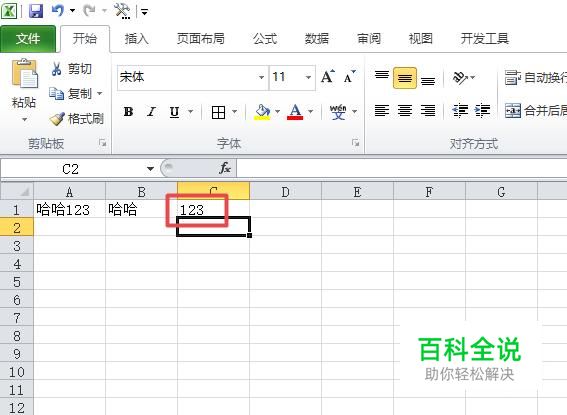This screenshot has height=415, width=567.
Task: Click the fx insert function icon
Action: click(x=225, y=168)
